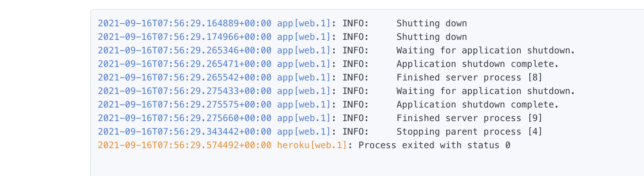Click the first 'Shutting down' log message
Image resolution: width=644 pixels, height=176 pixels.
pyautogui.click(x=432, y=23)
